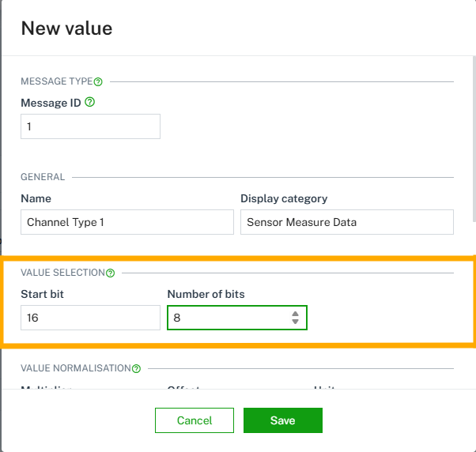
Task: Click the New value dialog title
Action: (66, 28)
